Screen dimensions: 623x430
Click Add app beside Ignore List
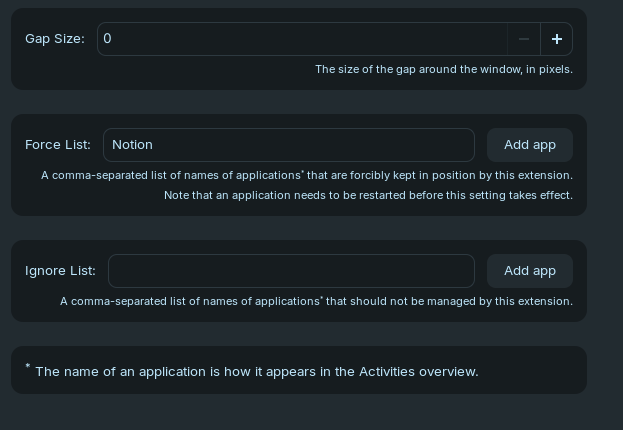pos(529,271)
